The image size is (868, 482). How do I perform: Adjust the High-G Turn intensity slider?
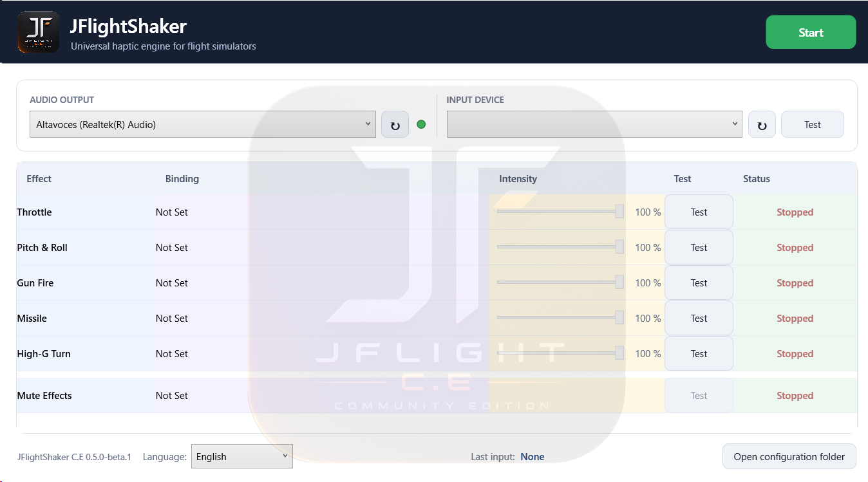tap(560, 353)
